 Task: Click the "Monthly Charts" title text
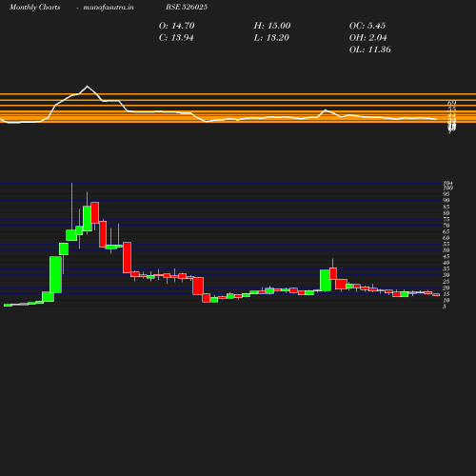(35, 8)
